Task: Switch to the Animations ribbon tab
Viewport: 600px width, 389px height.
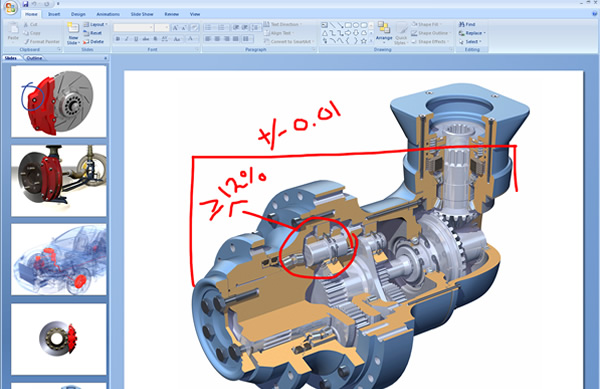Action: 108,14
